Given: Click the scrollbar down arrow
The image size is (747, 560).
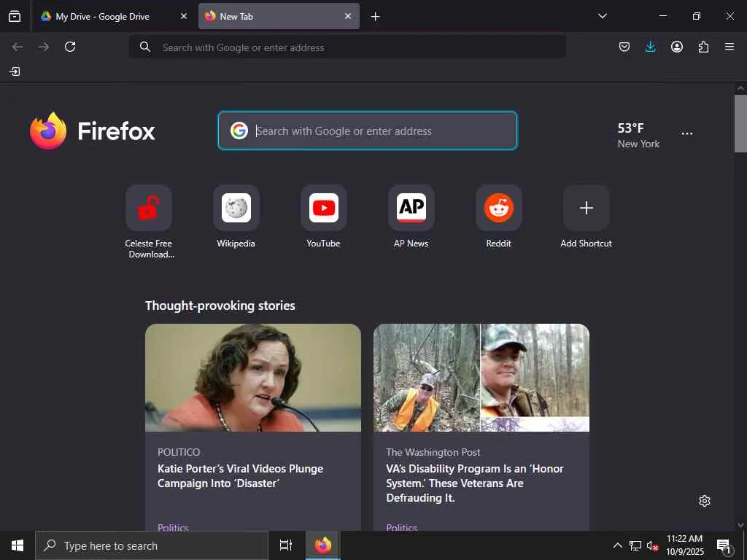Looking at the screenshot, I should click(740, 525).
